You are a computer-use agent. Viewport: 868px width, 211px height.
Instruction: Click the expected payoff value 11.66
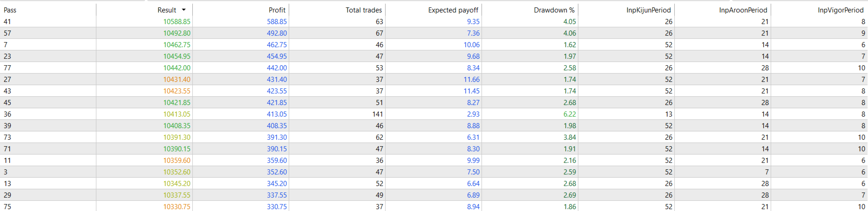point(471,79)
